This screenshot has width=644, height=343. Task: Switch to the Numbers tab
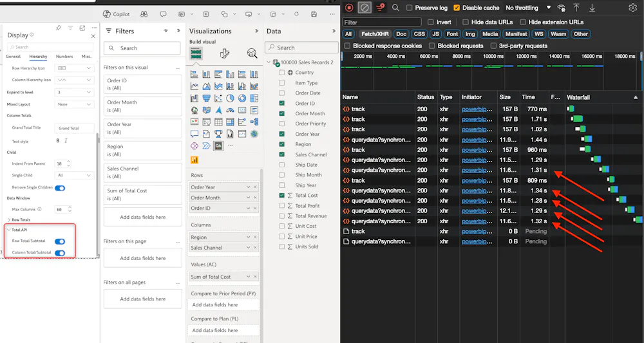[x=64, y=57]
